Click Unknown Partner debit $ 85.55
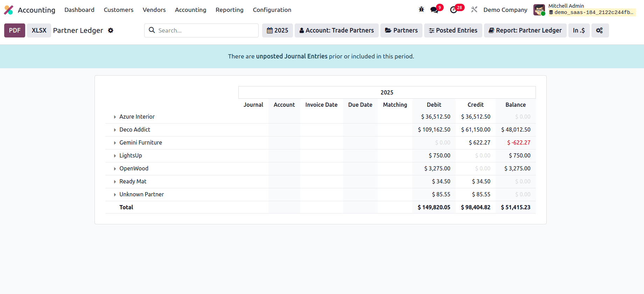The height and width of the screenshot is (294, 644). (x=441, y=194)
